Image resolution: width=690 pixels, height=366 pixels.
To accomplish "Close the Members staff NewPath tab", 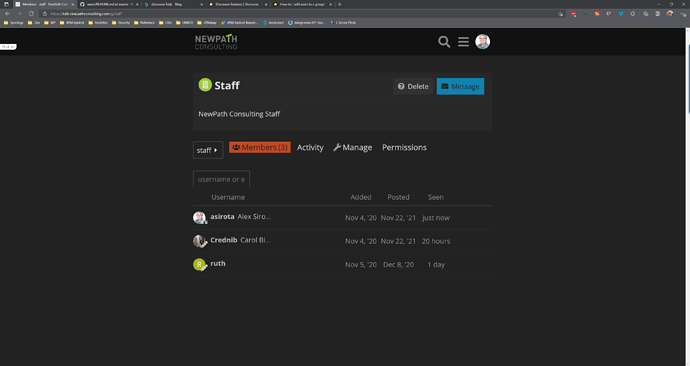I will (73, 4).
